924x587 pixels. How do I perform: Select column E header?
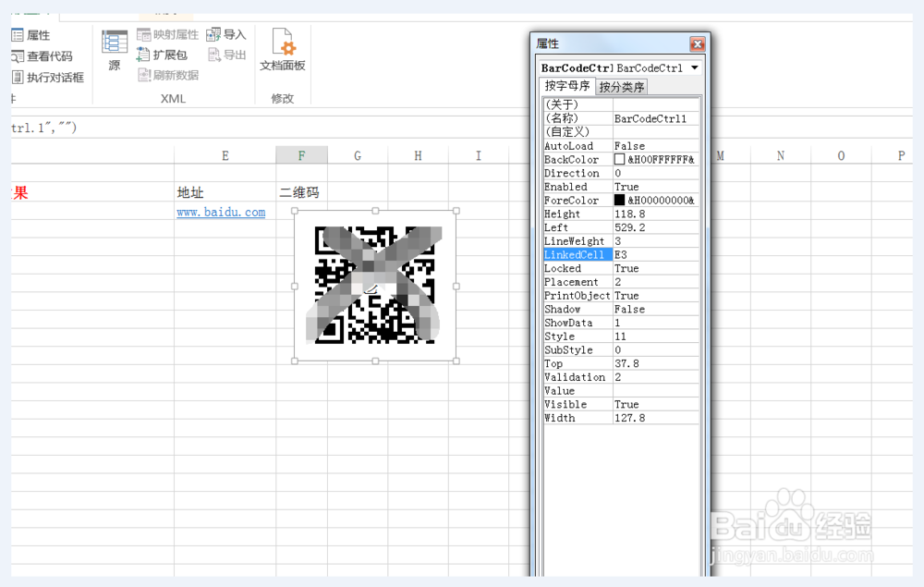pyautogui.click(x=225, y=155)
